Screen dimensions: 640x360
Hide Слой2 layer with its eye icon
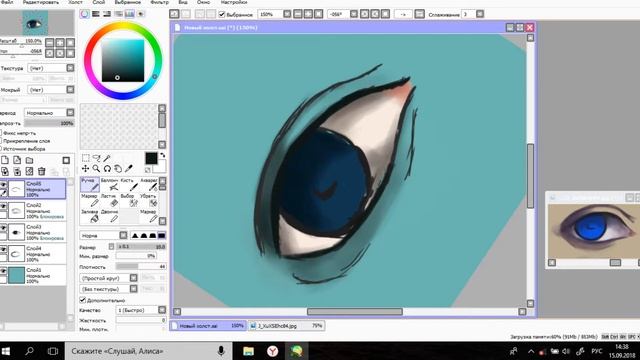(x=3, y=207)
